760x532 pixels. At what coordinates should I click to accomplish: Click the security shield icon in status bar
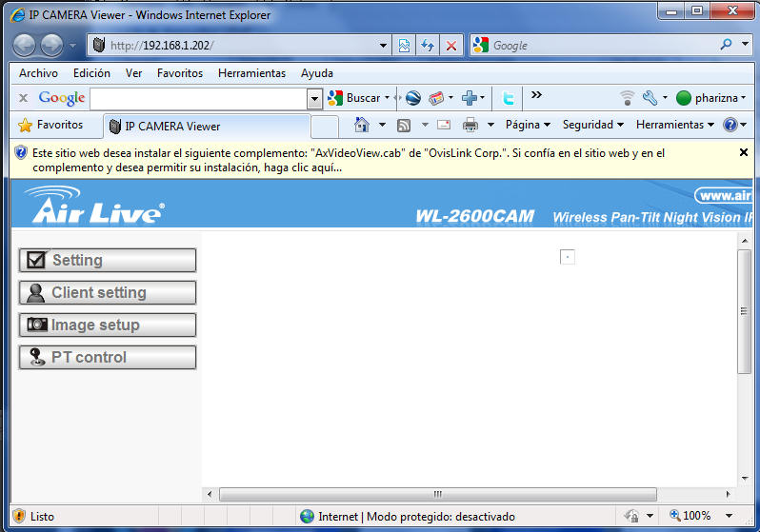[x=18, y=516]
